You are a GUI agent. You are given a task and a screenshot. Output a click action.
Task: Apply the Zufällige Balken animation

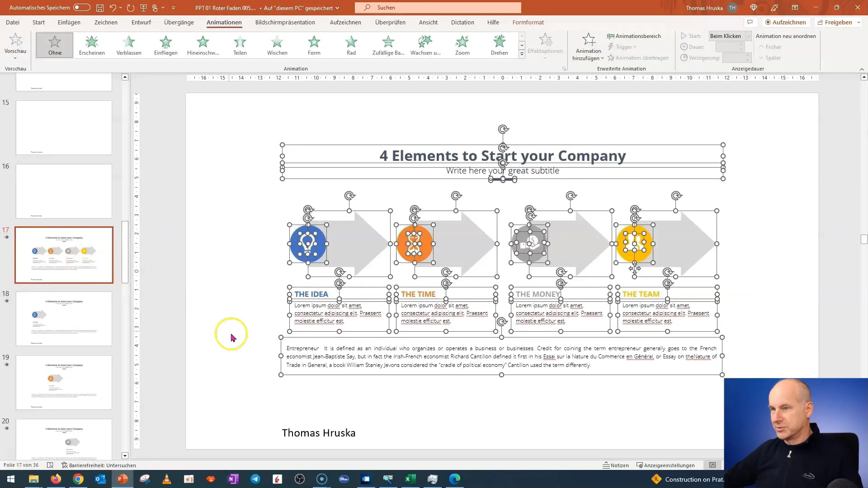tap(388, 45)
